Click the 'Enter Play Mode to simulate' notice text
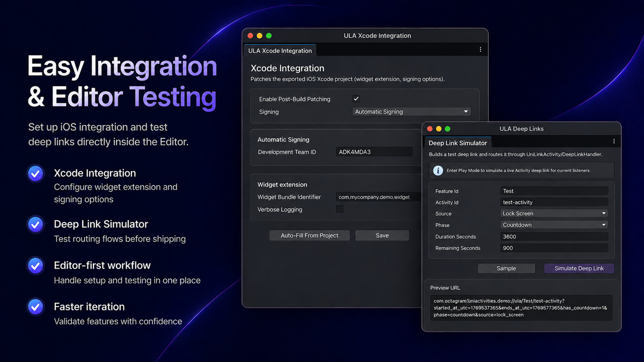The image size is (644, 362). (518, 171)
